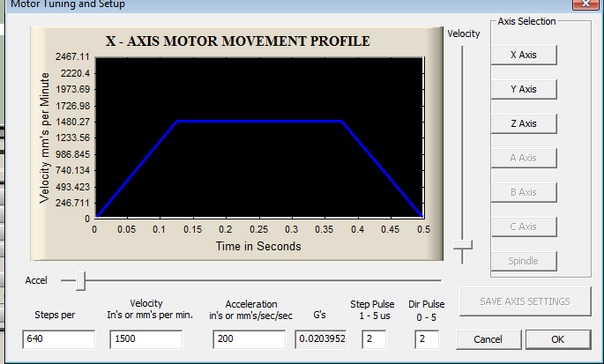Click the Spindle axis button

[x=524, y=261]
